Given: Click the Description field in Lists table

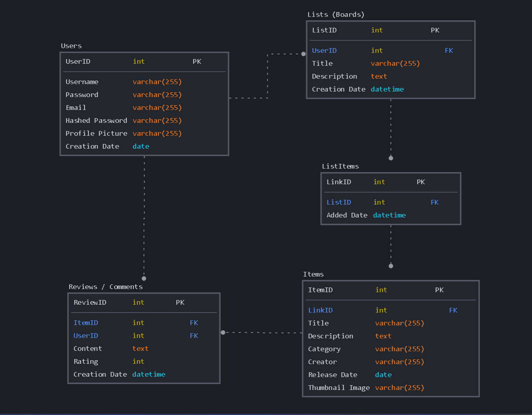Looking at the screenshot, I should [335, 76].
